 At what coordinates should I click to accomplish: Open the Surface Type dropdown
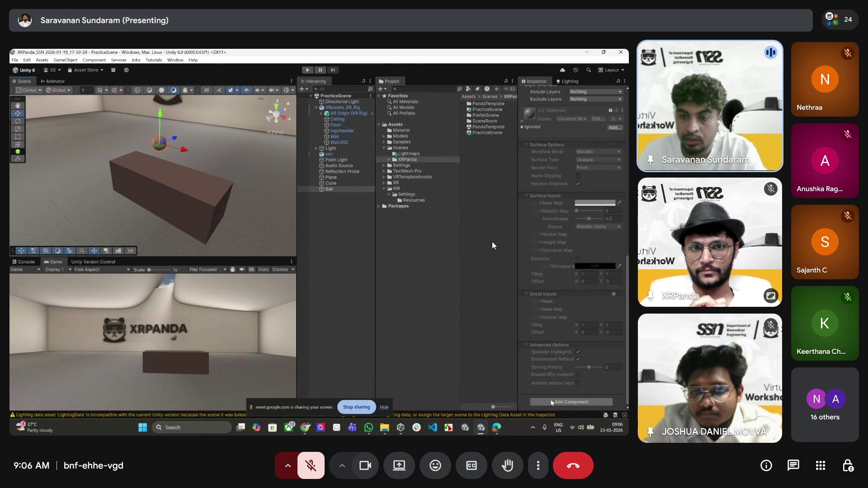[598, 160]
